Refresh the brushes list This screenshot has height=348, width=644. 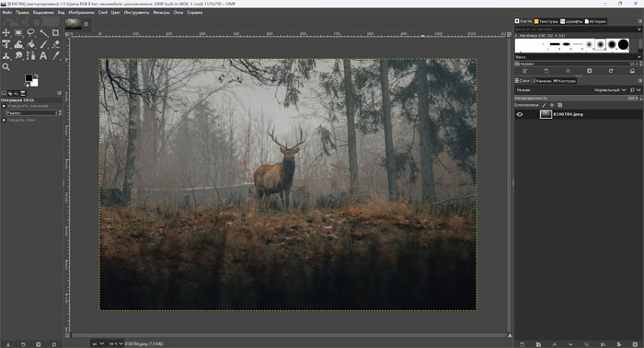click(x=611, y=71)
